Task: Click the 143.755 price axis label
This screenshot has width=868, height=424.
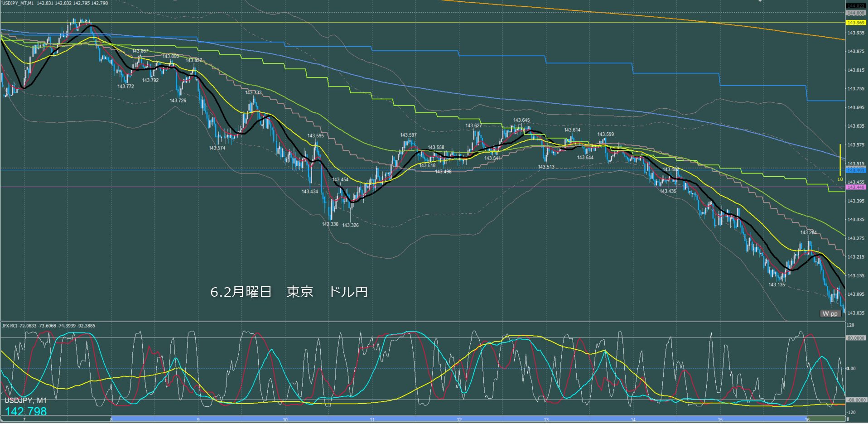Action: coord(856,89)
